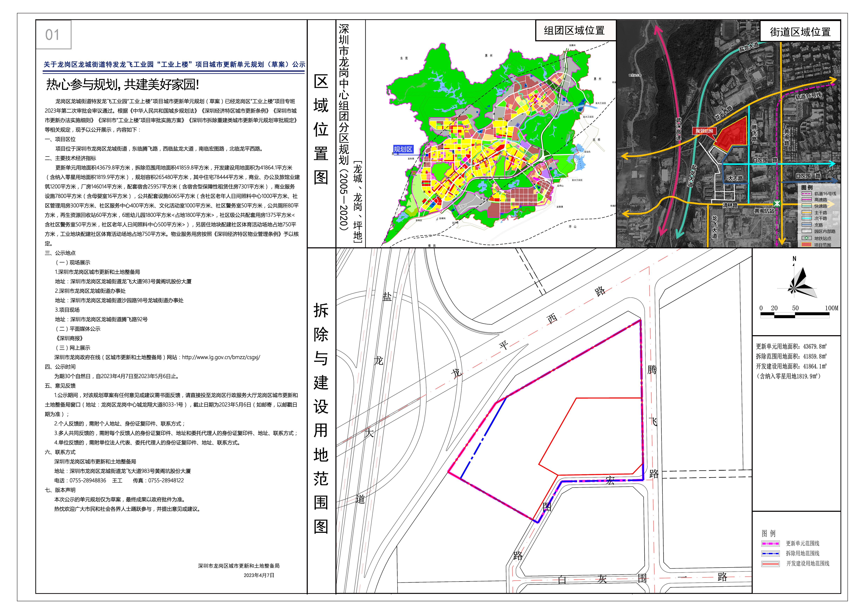
Task: Click the 轨道16号线 legend line swatch
Action: pos(807,194)
